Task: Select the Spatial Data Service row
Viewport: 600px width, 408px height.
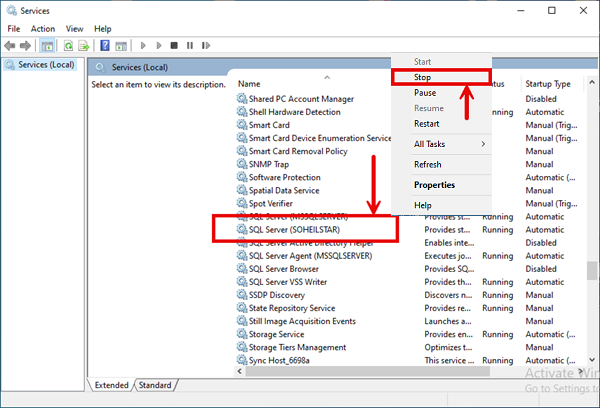Action: 284,190
